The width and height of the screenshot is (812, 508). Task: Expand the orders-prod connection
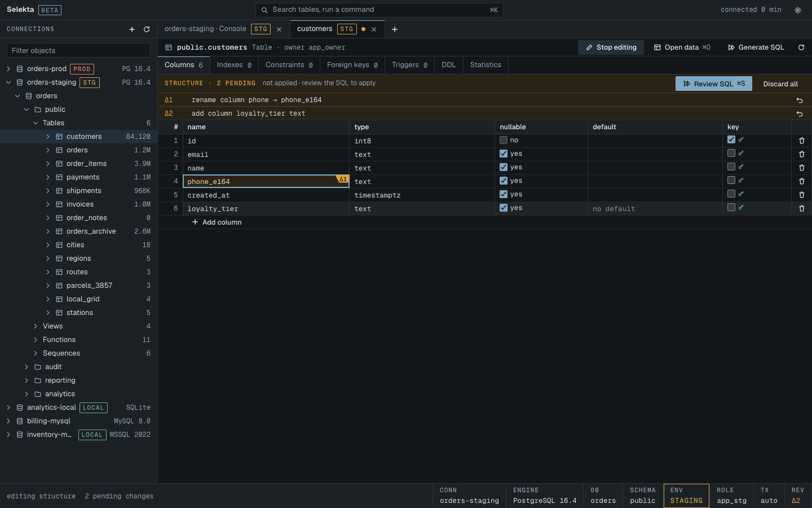(8, 69)
